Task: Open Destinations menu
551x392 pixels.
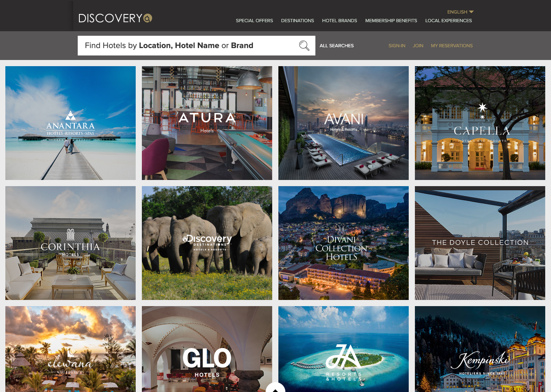Action: click(x=297, y=21)
